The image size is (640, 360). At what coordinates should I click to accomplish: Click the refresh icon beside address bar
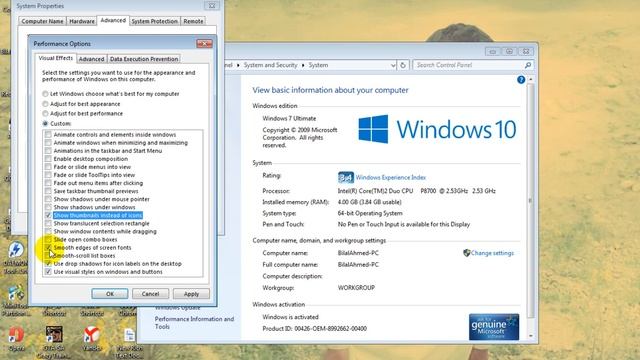point(403,65)
